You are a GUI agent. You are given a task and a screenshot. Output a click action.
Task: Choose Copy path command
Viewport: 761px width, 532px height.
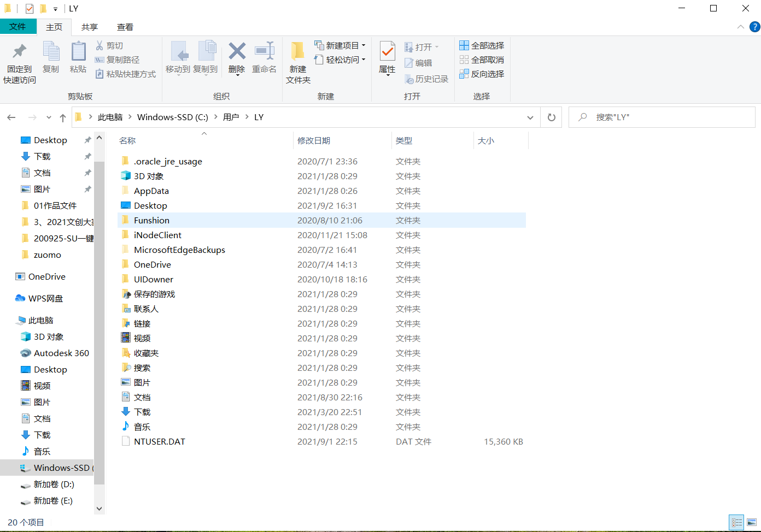pyautogui.click(x=117, y=60)
